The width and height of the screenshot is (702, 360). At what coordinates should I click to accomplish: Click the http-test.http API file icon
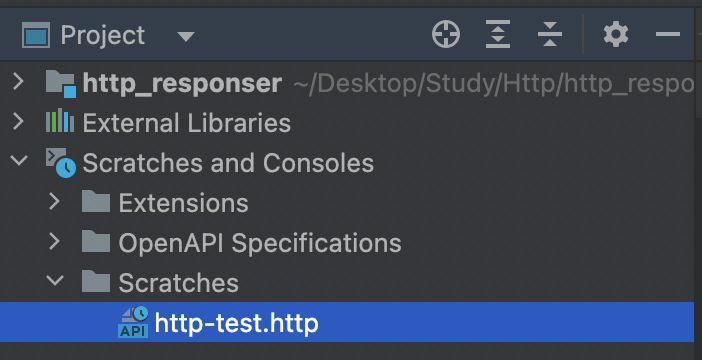tap(133, 322)
